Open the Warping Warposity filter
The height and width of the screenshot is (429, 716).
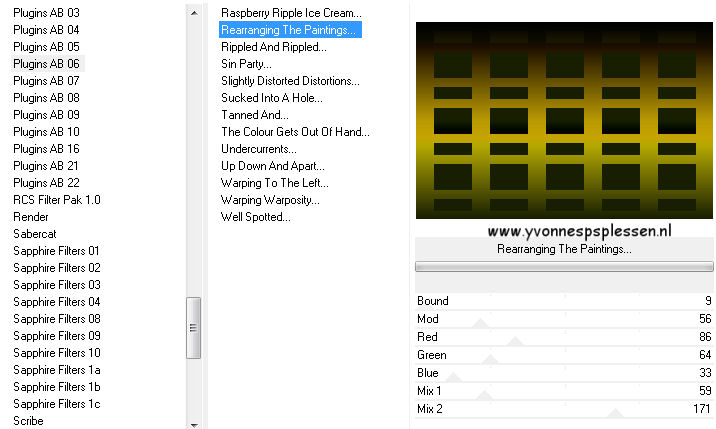(270, 200)
